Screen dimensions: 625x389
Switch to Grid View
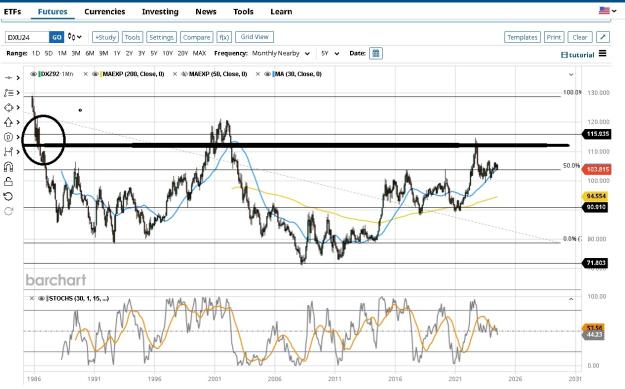254,37
